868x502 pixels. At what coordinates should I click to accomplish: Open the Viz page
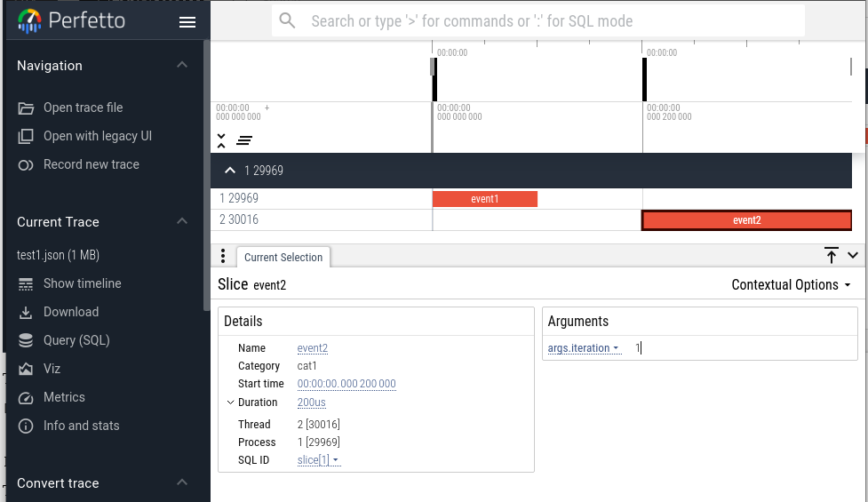click(x=52, y=369)
